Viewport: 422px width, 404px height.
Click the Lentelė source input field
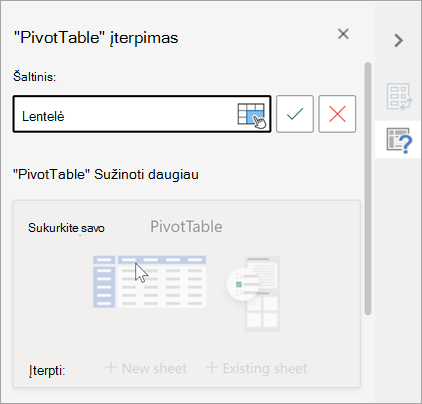point(142,114)
